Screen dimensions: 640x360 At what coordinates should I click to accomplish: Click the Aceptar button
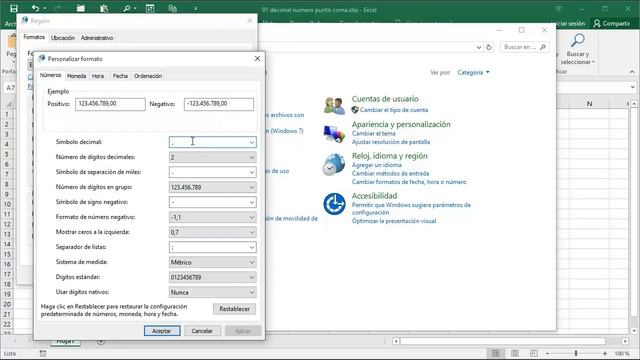point(162,331)
